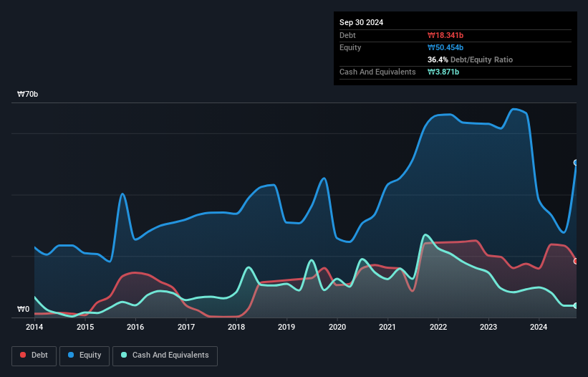Click the 2023 x-axis label

(x=488, y=327)
